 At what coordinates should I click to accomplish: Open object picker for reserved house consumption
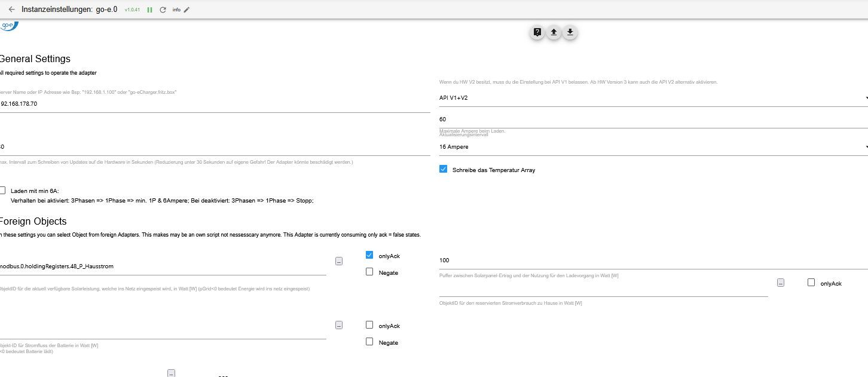pyautogui.click(x=781, y=283)
